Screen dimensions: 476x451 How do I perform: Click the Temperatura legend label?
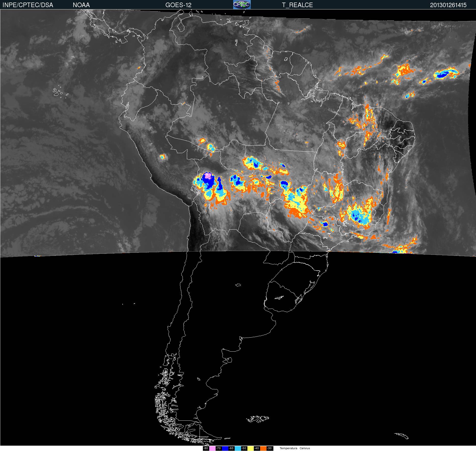pyautogui.click(x=288, y=448)
